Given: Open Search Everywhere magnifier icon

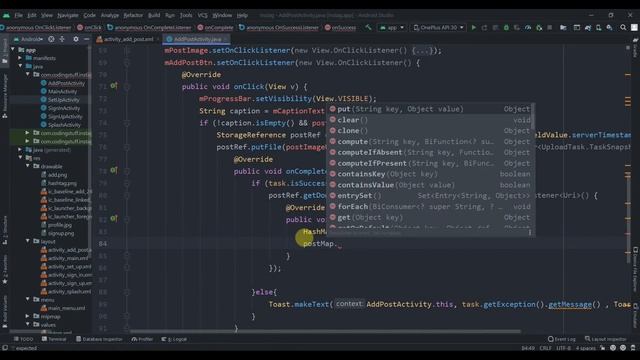Looking at the screenshot, I should [x=623, y=27].
